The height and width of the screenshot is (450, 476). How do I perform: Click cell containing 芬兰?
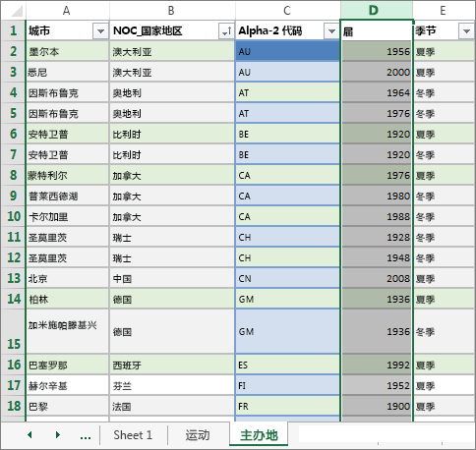(172, 385)
